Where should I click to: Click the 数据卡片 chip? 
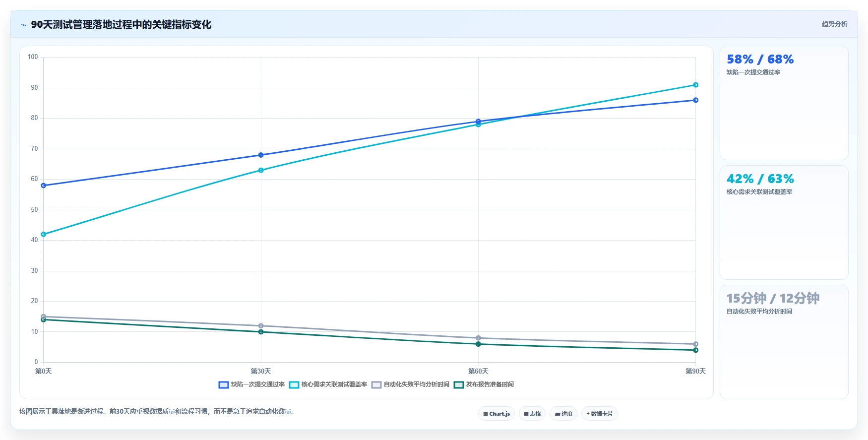point(599,414)
